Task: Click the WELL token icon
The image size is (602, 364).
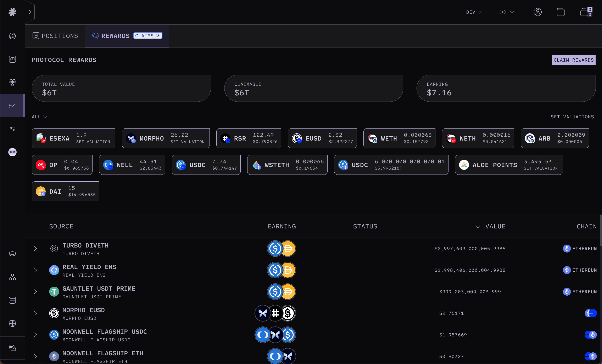Action: 108,165
